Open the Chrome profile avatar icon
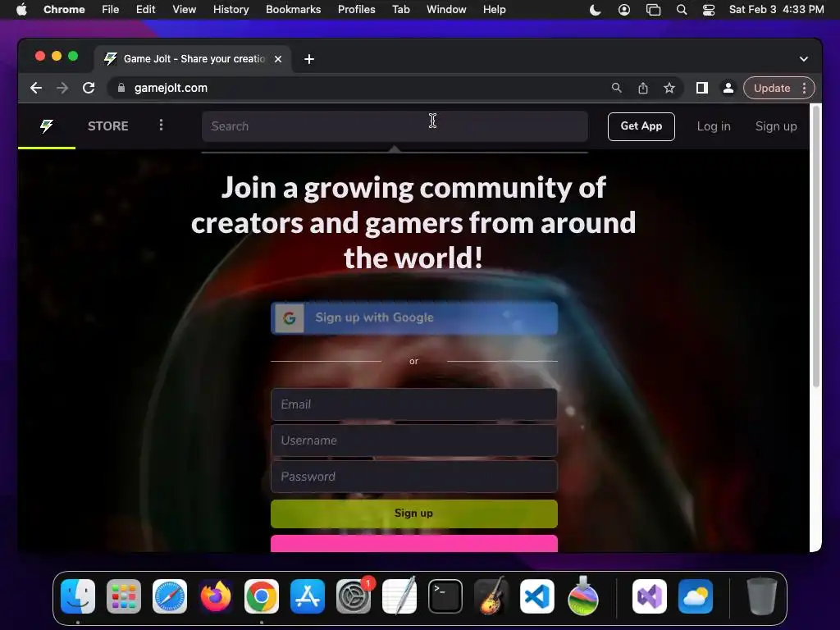This screenshot has width=840, height=630. (x=728, y=88)
